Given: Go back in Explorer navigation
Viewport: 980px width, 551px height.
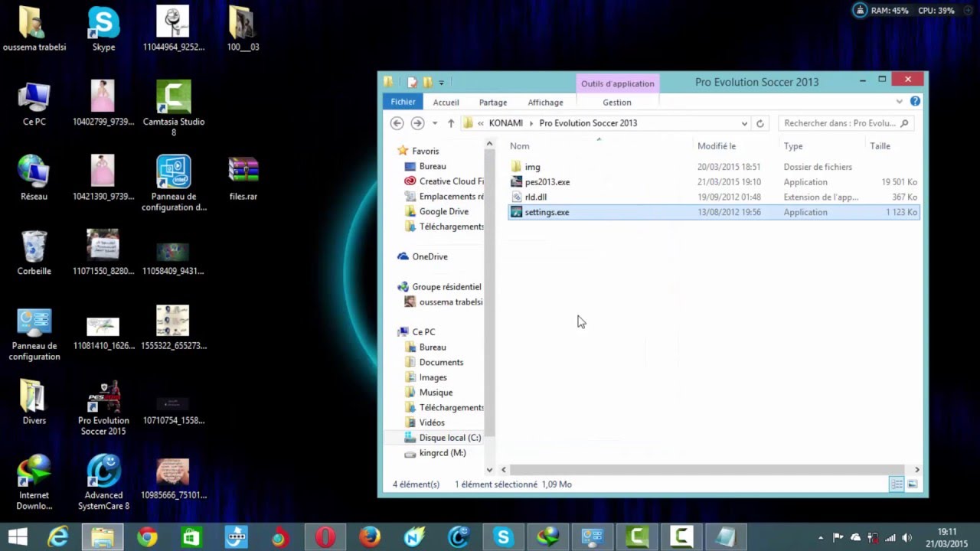Looking at the screenshot, I should [397, 123].
